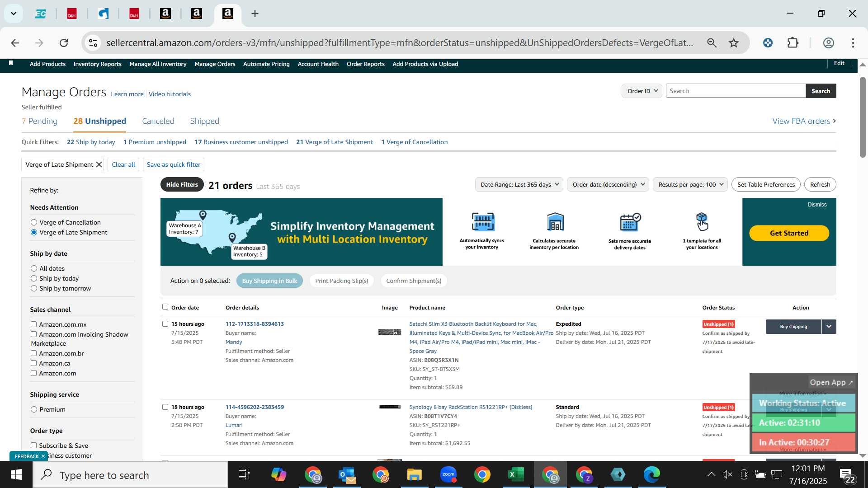Click the page vertical scrollbar
The image size is (868, 488).
point(863,117)
